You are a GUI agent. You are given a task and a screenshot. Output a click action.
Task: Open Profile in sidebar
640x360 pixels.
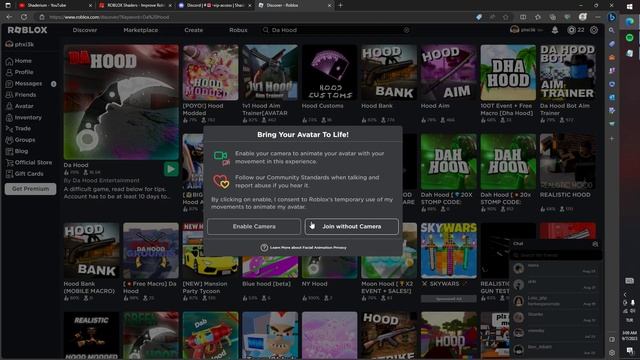(20, 72)
